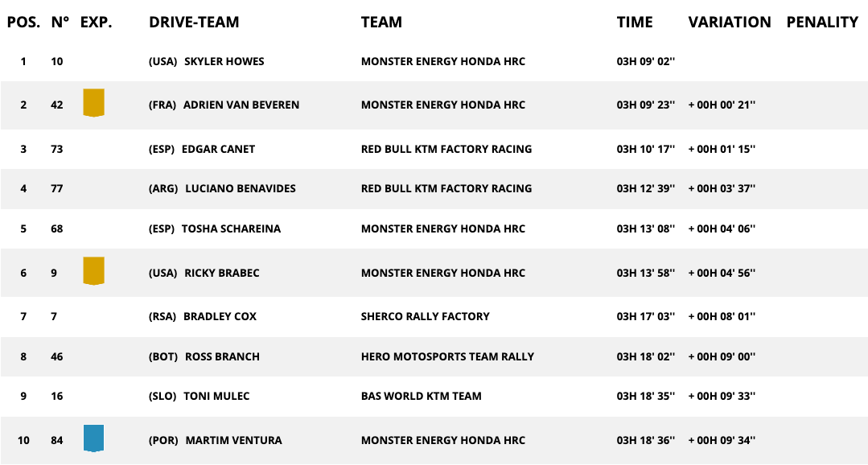Click the yellow badge beside Ricky Brabec
Screen dimensions: 868x465
coord(94,271)
